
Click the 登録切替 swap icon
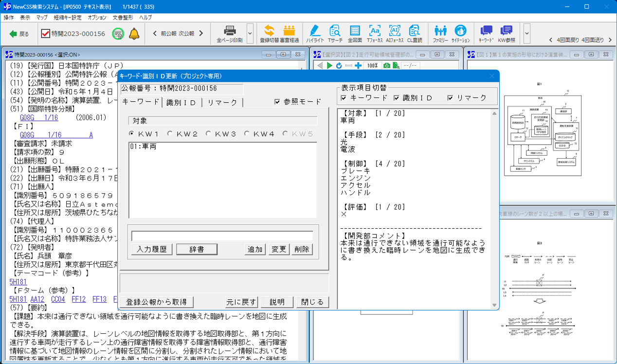point(269,34)
